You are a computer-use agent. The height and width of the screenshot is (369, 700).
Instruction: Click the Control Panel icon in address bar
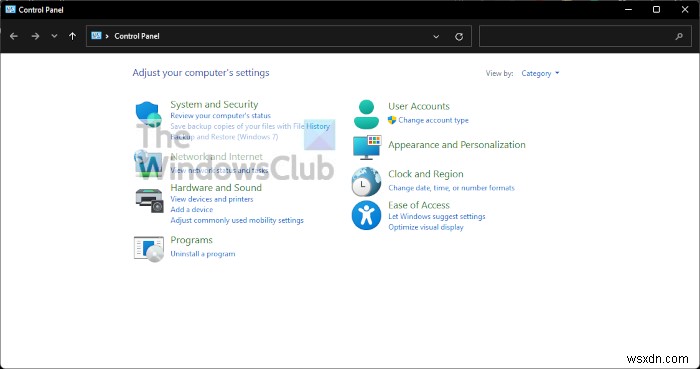(96, 36)
